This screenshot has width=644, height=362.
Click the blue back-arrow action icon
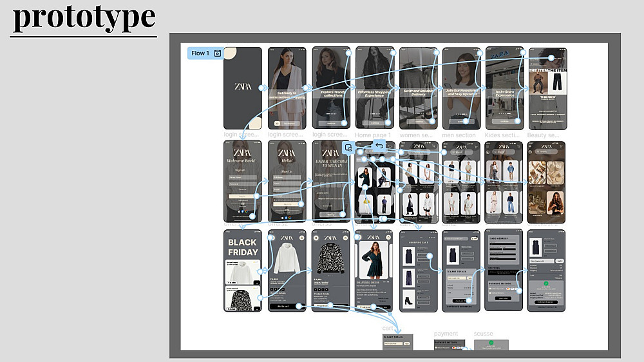coord(379,146)
